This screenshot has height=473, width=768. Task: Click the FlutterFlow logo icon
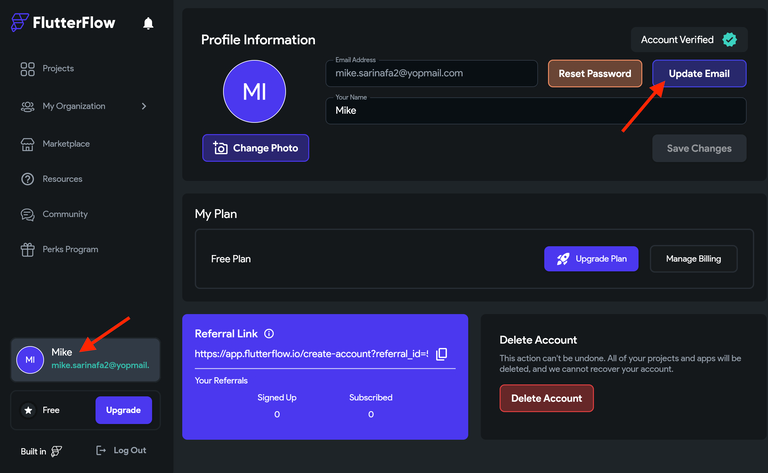click(x=20, y=23)
